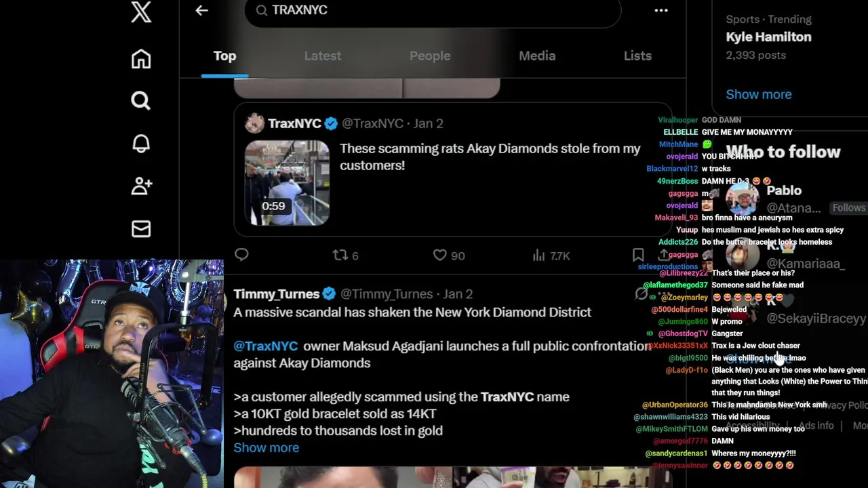Image resolution: width=868 pixels, height=488 pixels.
Task: Go to Home via house icon
Action: [x=141, y=59]
